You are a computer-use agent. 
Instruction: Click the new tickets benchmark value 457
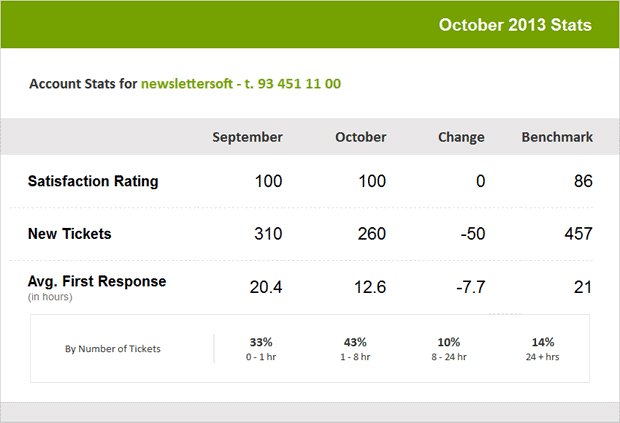coord(578,234)
